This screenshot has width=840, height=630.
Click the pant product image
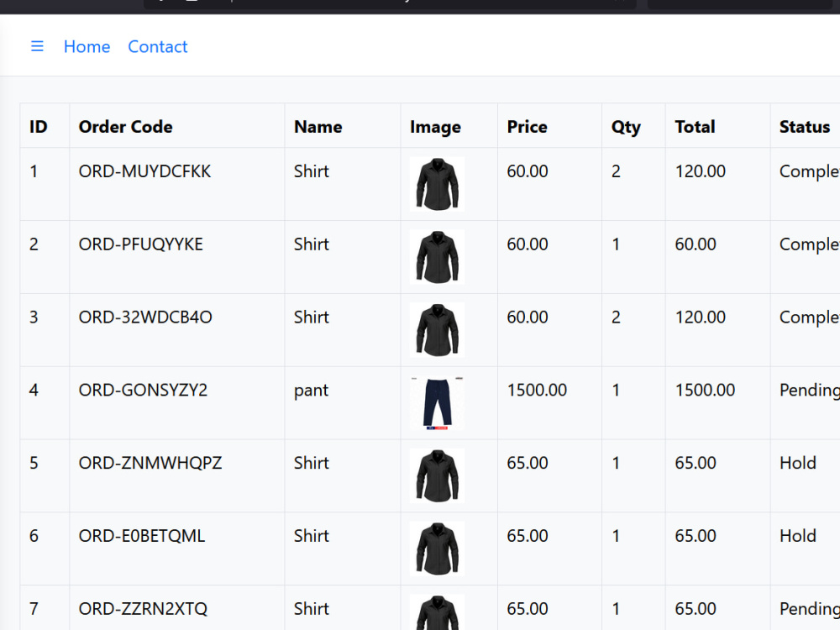coord(437,403)
